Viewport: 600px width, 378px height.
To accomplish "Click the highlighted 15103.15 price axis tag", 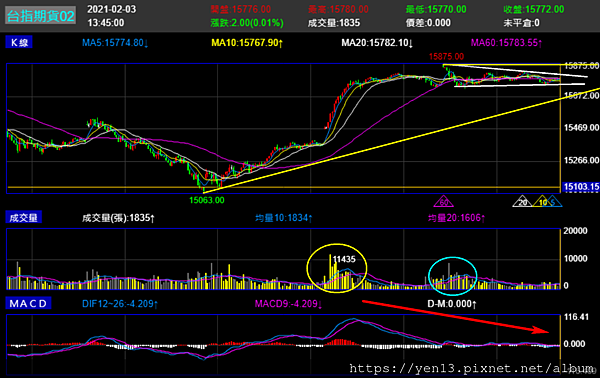I will pos(581,187).
